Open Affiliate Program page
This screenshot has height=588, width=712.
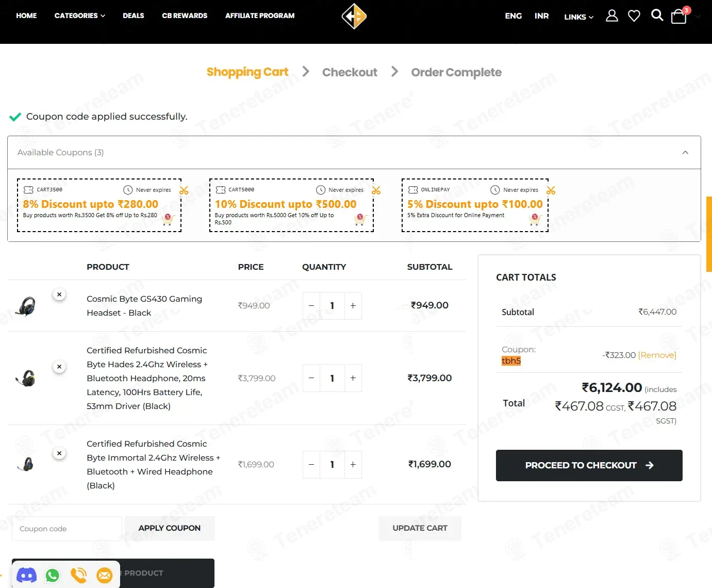[260, 15]
